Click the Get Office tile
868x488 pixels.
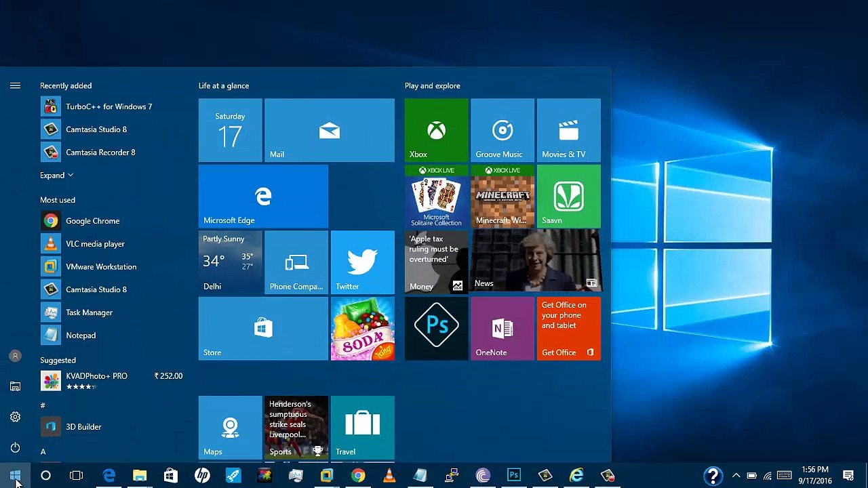tap(568, 329)
